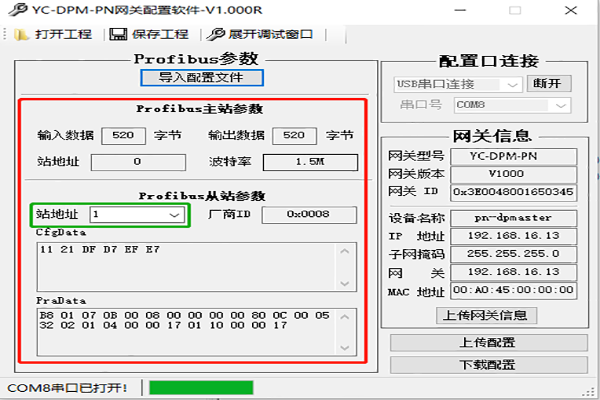Close the YC-DPM-PN configuration window
The width and height of the screenshot is (600, 400).
(x=571, y=10)
